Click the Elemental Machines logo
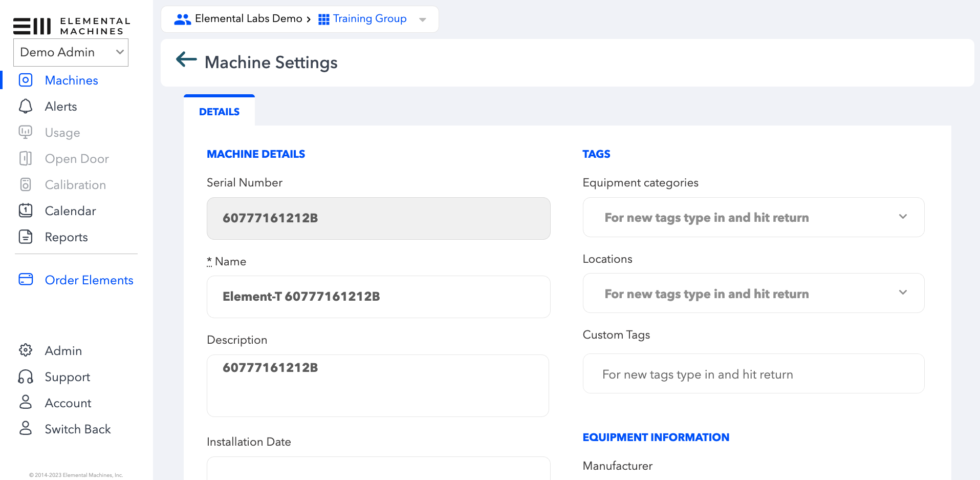 (72, 26)
